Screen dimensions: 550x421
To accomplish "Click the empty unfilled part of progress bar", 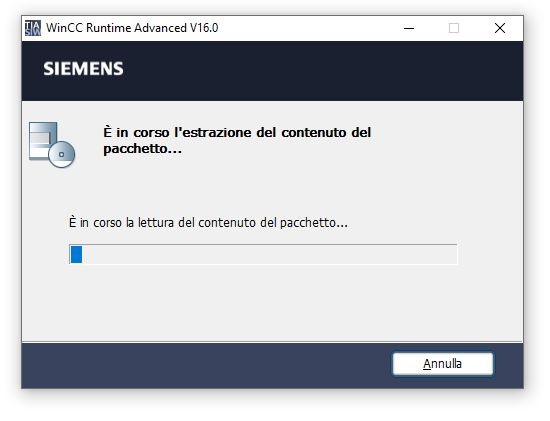I will coord(269,254).
